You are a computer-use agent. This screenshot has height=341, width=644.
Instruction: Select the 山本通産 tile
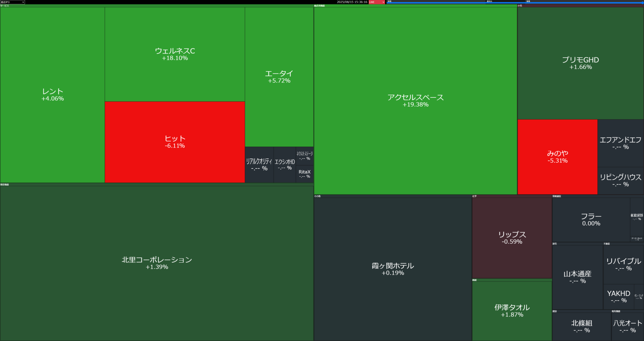tap(578, 277)
